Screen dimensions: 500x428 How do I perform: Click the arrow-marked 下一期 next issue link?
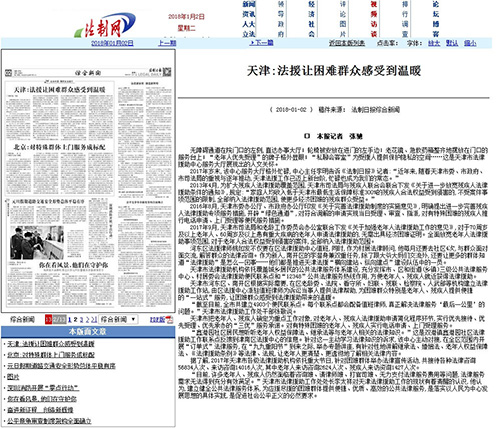[262, 43]
